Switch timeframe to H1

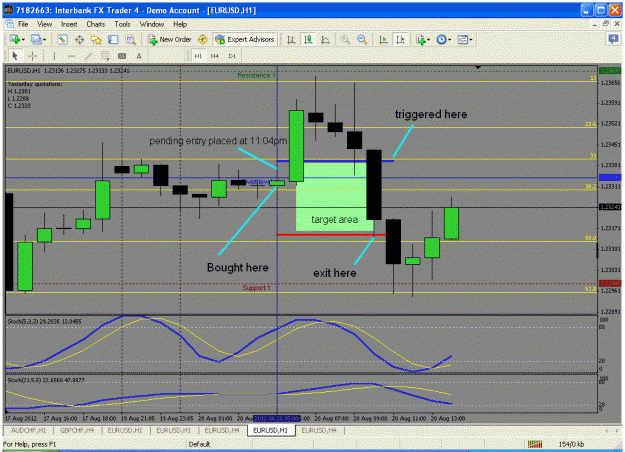[x=198, y=56]
